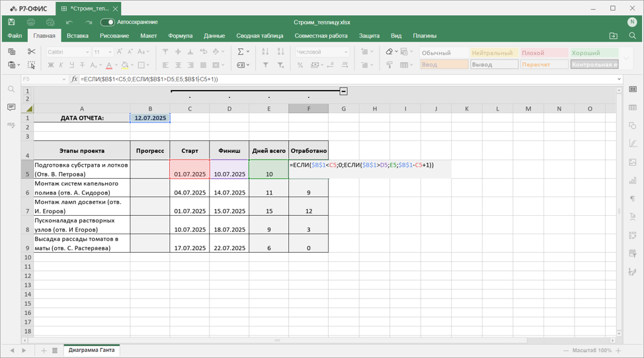
Task: Select the Диаграмма Ганта sheet tab
Action: click(92, 350)
